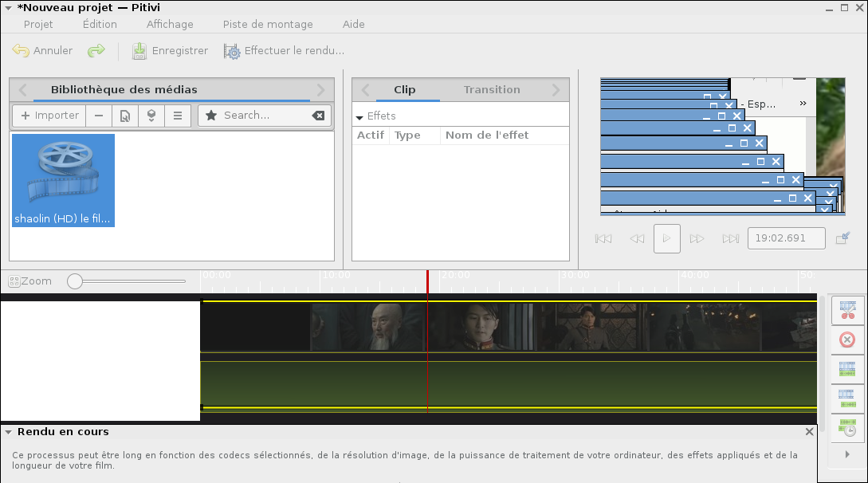Close the Rendu en cours panel

point(809,431)
